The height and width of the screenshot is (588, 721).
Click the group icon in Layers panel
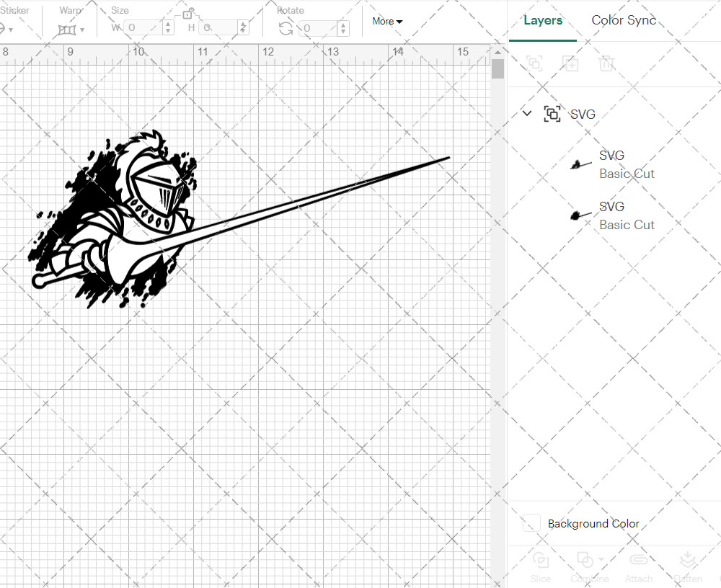pyautogui.click(x=534, y=63)
